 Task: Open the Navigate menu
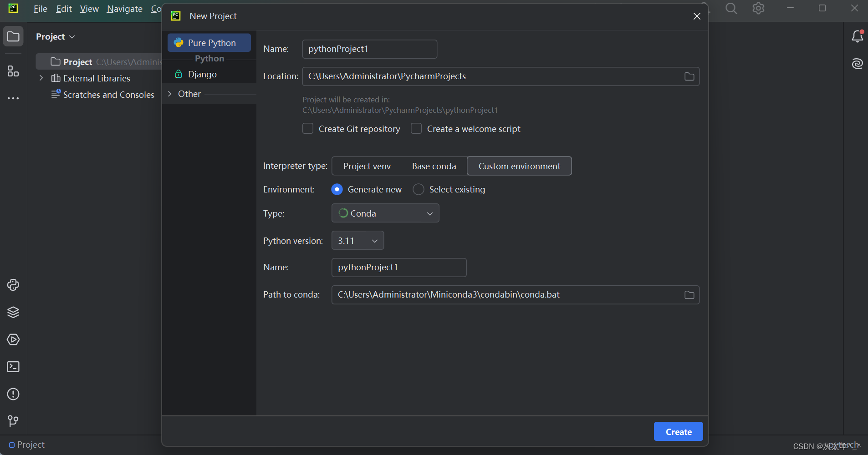(x=124, y=9)
